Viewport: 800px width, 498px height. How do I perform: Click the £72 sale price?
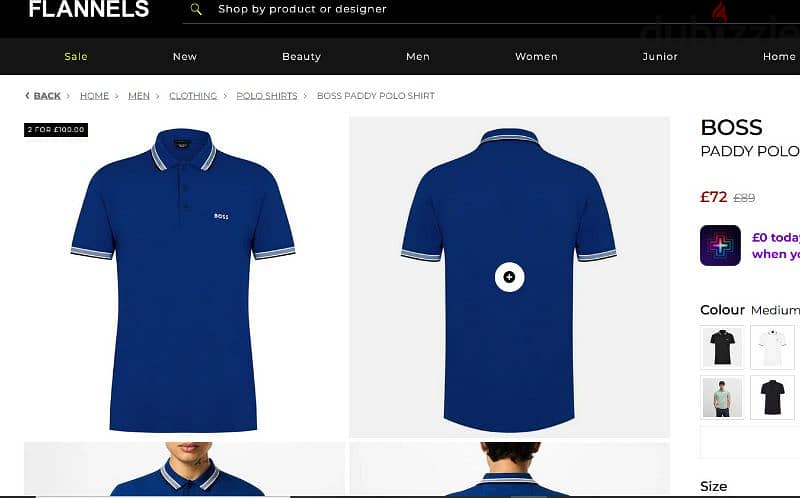[x=713, y=197]
